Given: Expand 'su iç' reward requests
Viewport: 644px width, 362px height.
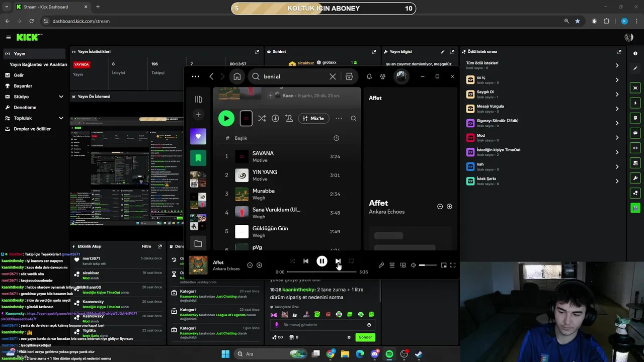Looking at the screenshot, I should click(617, 80).
